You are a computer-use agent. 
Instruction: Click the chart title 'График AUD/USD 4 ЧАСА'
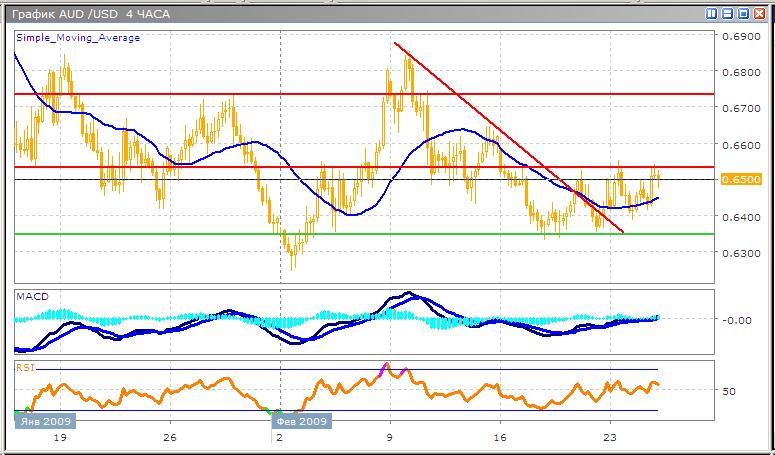pos(76,13)
